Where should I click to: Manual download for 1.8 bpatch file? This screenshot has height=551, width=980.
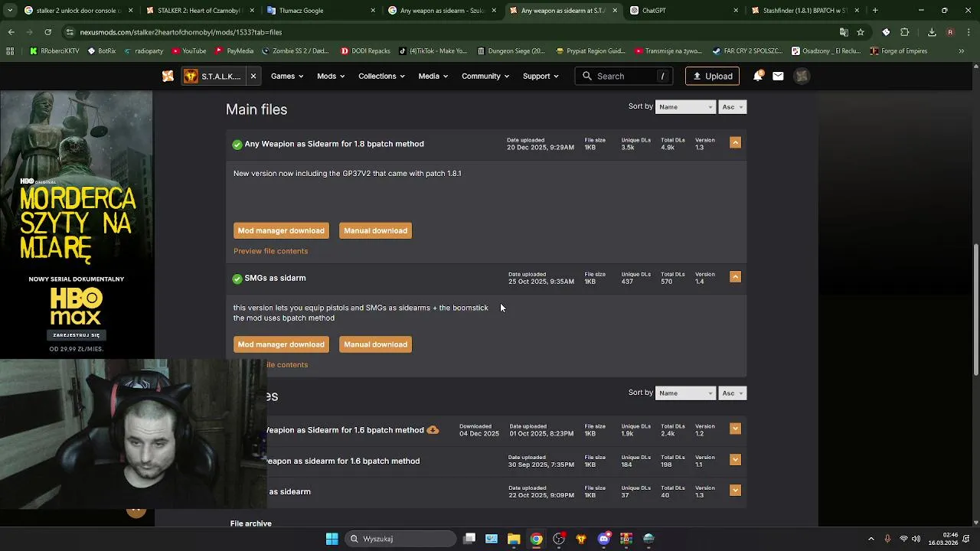(375, 230)
